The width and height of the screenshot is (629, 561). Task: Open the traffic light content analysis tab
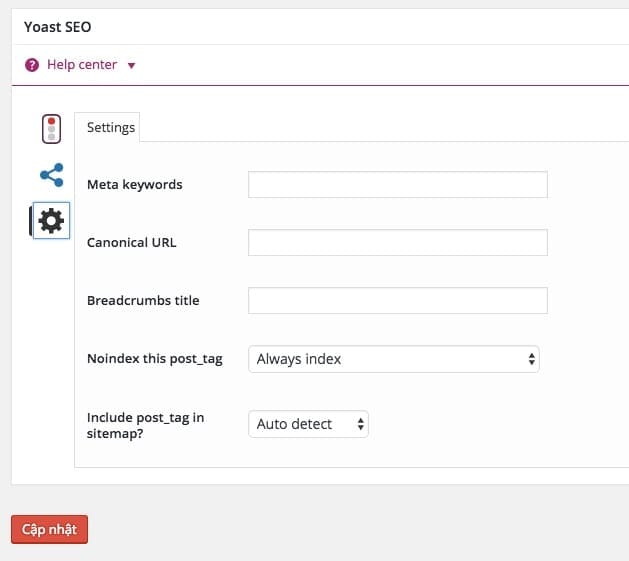tap(51, 129)
